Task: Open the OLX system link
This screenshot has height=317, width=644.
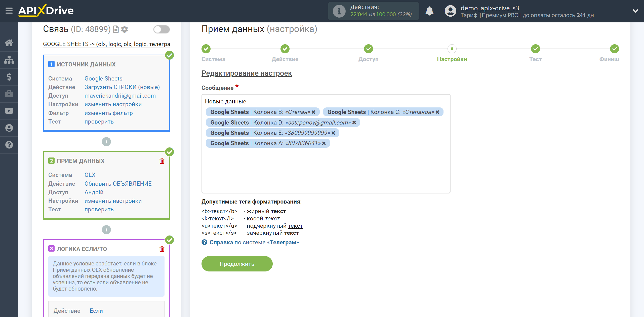Action: [90, 175]
